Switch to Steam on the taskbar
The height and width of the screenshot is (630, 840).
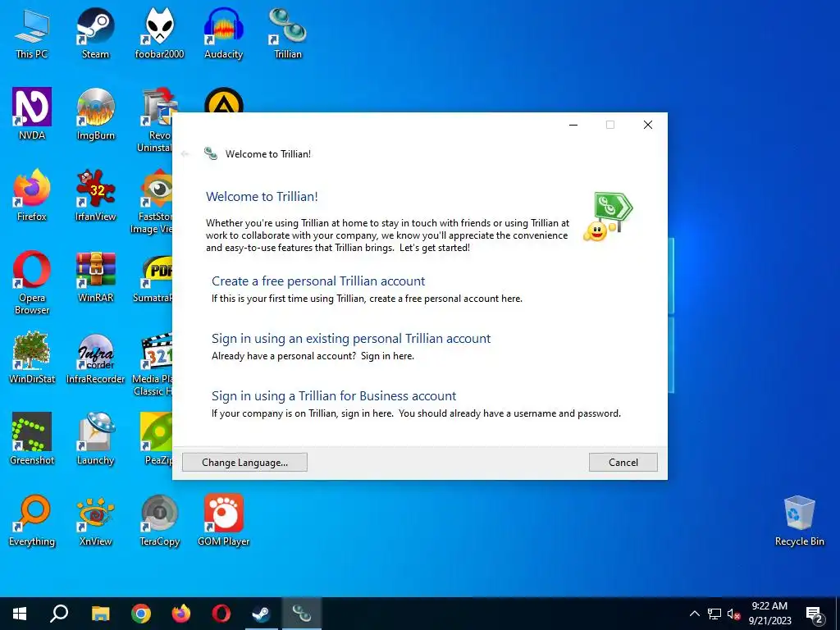[262, 614]
